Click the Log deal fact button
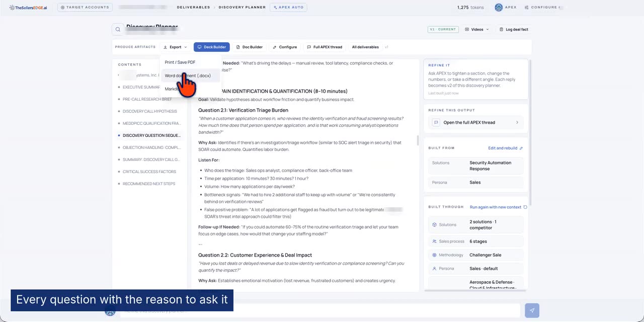The height and width of the screenshot is (322, 644). tap(514, 29)
